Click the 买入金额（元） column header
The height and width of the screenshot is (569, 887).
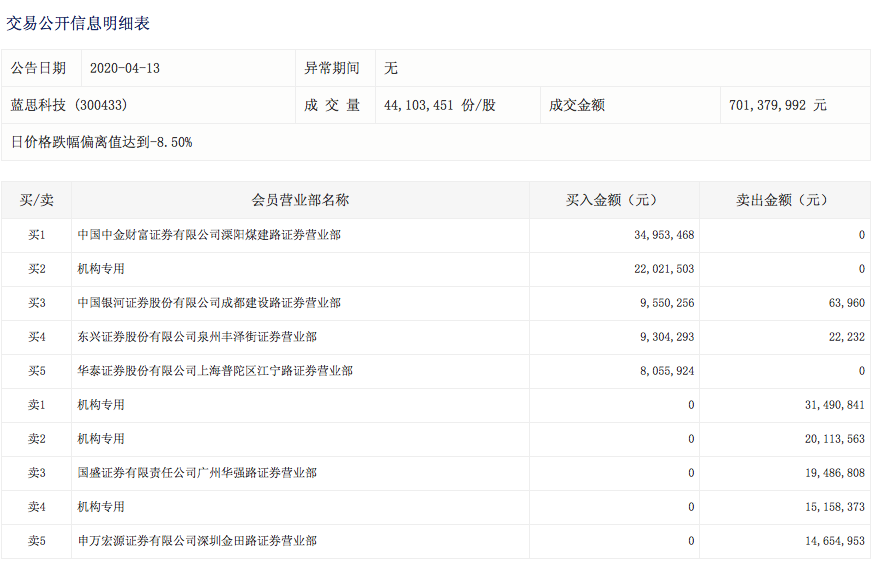point(614,200)
